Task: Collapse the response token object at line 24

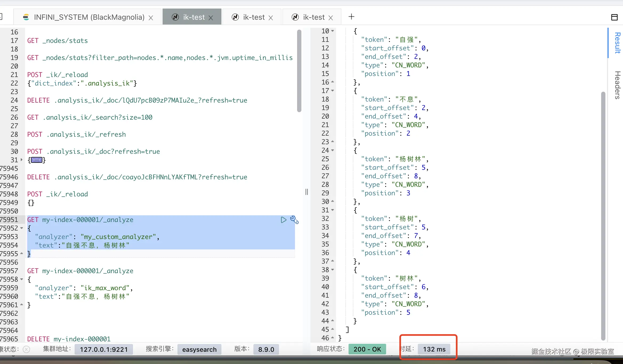Action: (333, 150)
